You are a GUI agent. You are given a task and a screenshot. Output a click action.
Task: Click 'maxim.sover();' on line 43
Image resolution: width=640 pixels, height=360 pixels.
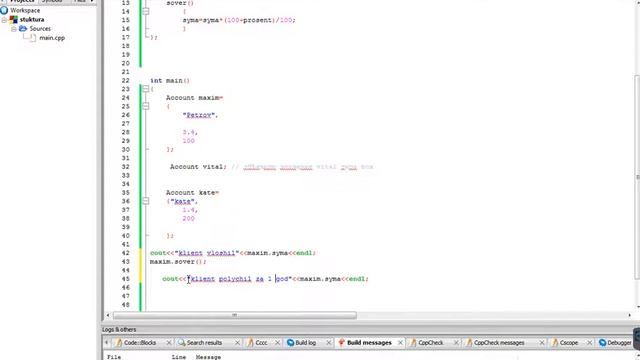click(178, 262)
